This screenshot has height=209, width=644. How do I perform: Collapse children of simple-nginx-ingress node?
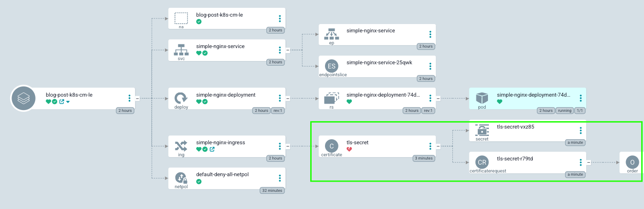click(288, 146)
